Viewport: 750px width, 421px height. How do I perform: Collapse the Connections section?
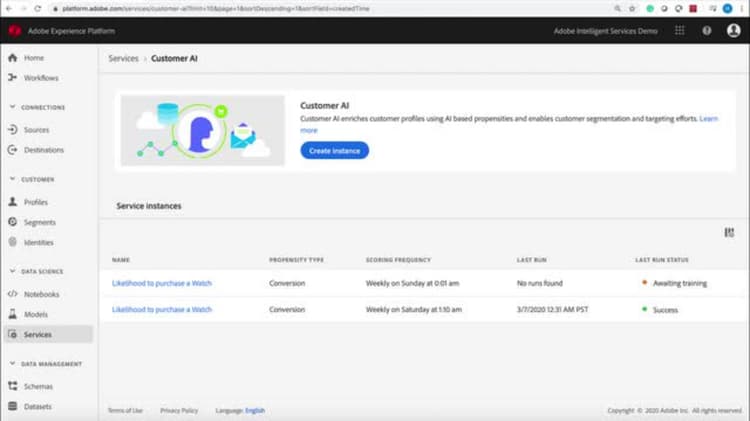(12, 107)
